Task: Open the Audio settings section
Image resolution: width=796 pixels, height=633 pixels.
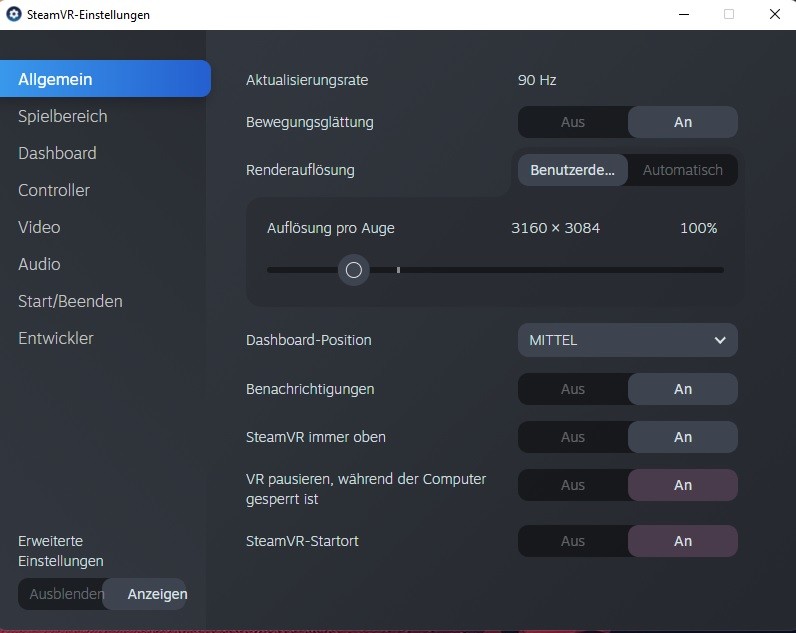Action: 39,264
